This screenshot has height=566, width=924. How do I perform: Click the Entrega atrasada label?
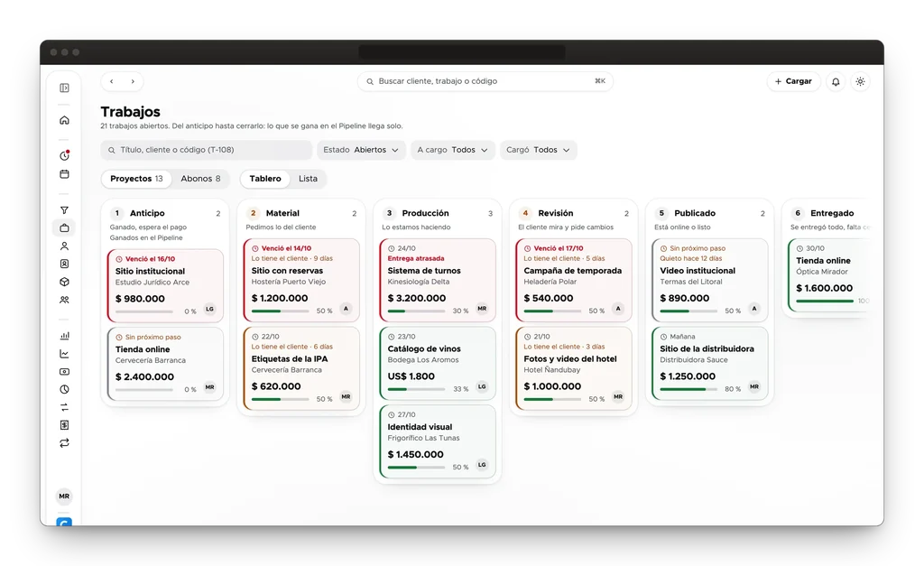point(416,258)
